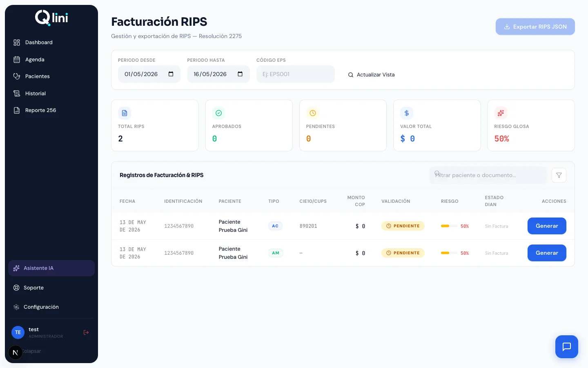The height and width of the screenshot is (368, 588).
Task: Click the Fecha column header
Action: tap(127, 201)
